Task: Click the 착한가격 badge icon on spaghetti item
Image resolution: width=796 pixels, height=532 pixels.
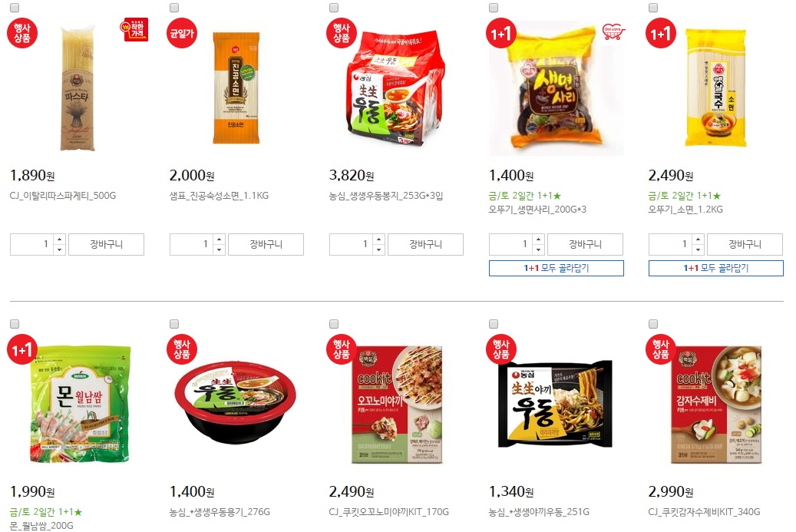Action: tap(134, 30)
